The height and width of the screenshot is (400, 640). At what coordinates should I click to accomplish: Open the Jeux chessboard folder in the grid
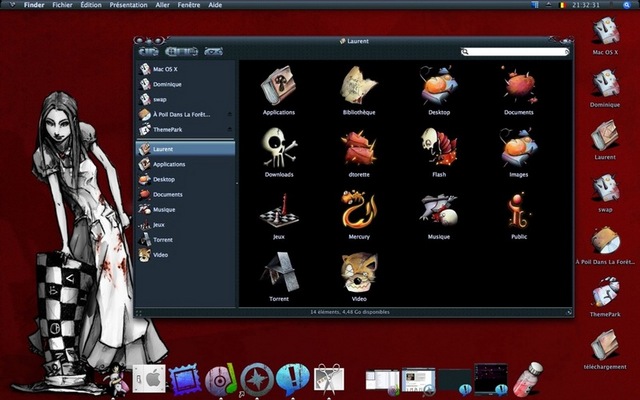279,211
